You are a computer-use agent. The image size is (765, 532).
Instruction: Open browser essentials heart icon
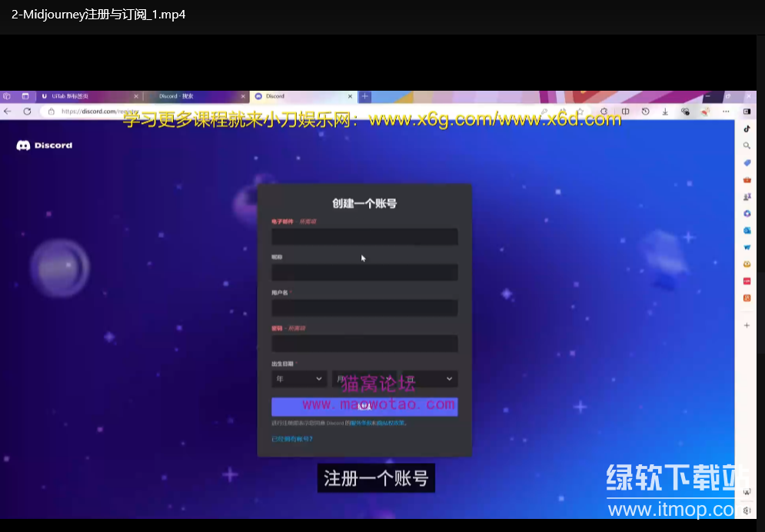coord(685,111)
